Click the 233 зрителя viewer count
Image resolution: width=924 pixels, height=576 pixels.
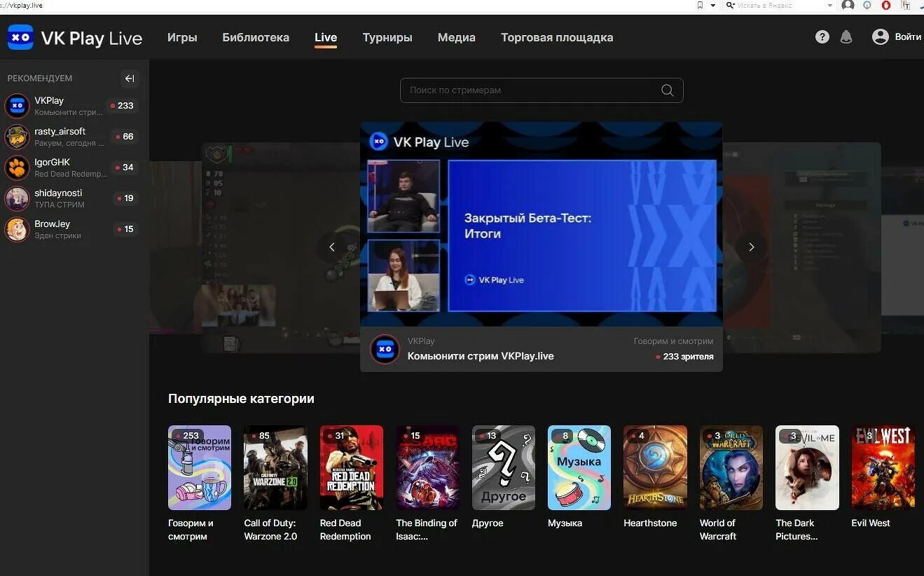point(684,357)
